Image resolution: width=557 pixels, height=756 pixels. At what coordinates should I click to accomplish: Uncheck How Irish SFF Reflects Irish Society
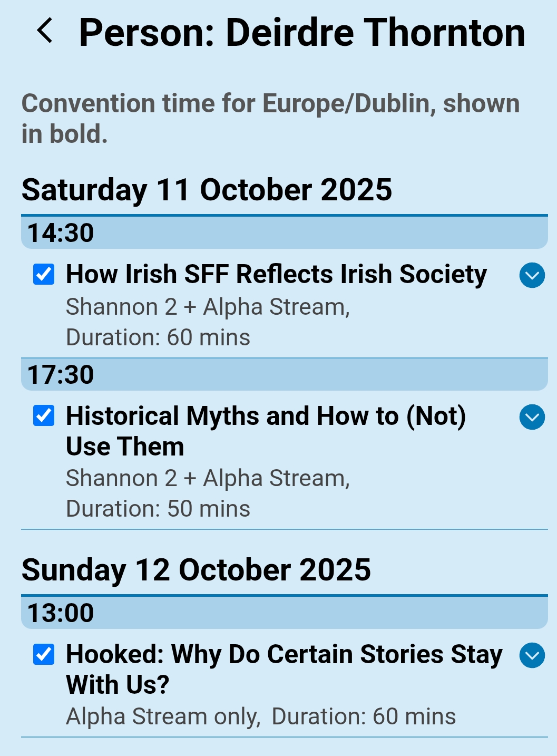44,274
